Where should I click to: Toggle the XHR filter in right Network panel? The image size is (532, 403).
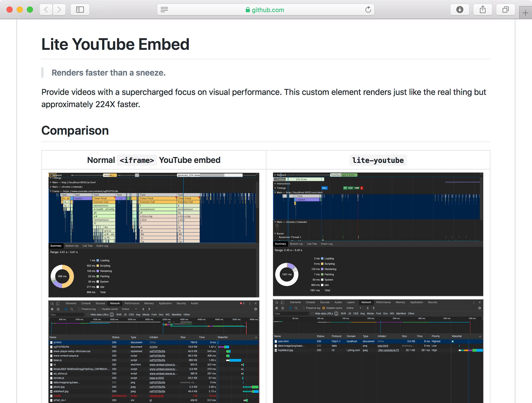click(343, 313)
